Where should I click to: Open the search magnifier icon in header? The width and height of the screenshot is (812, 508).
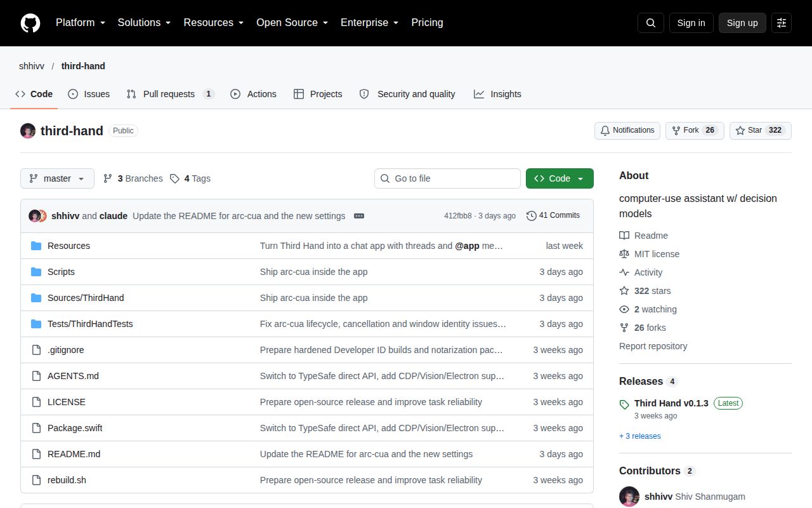click(x=651, y=23)
